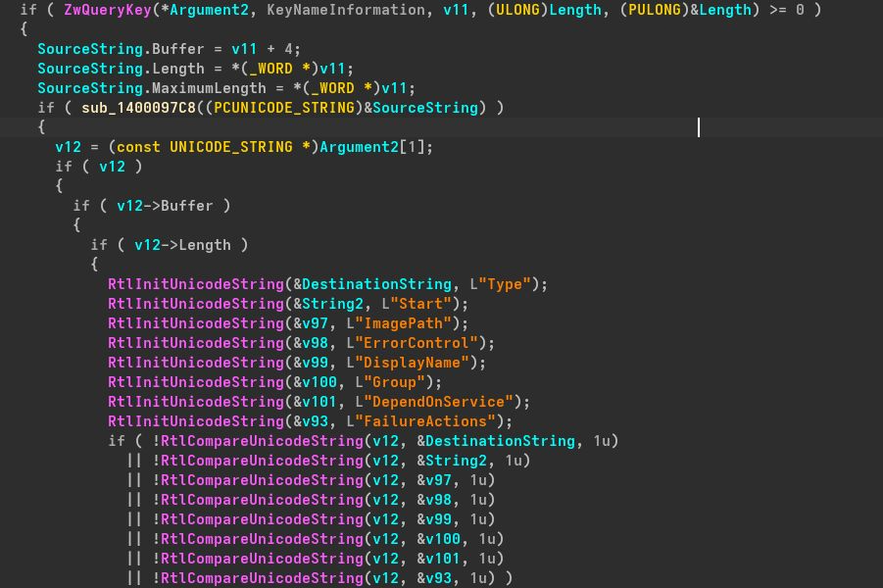The height and width of the screenshot is (588, 883).
Task: Click the L"Start" string literal
Action: tap(417, 304)
